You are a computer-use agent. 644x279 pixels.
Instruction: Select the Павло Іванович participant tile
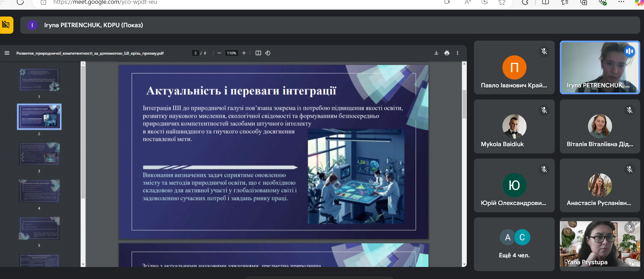[x=514, y=67]
